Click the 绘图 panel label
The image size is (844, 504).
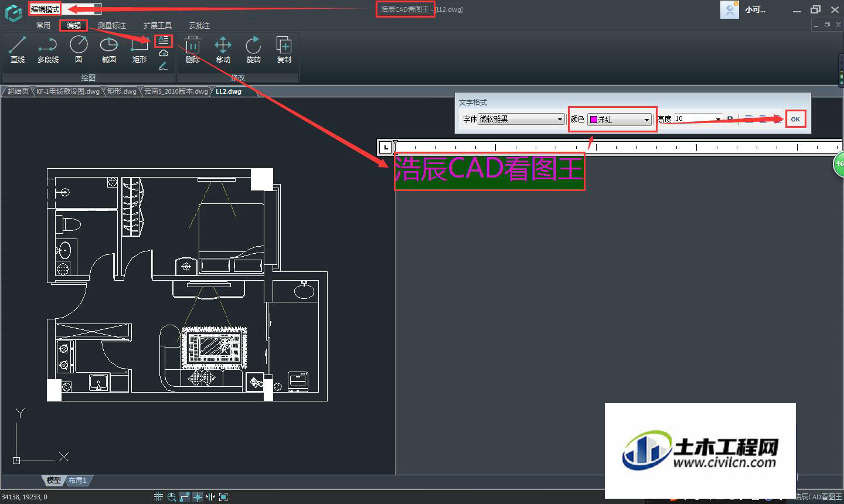(89, 77)
